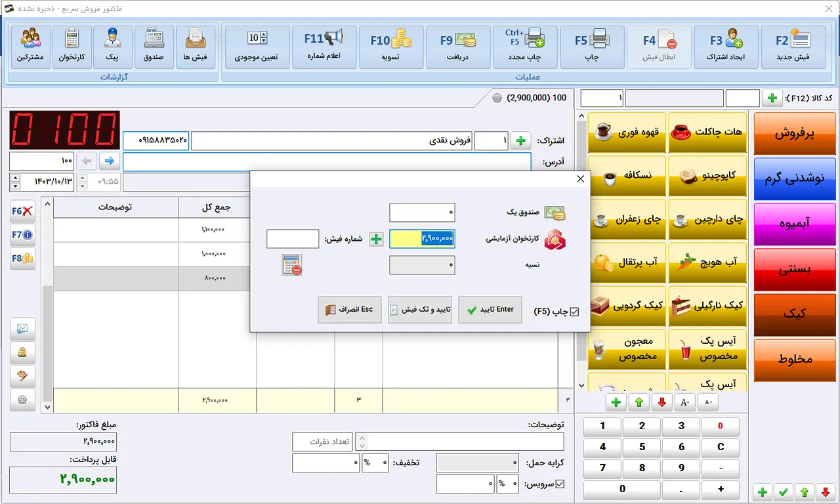
Task: Select the mixed (مخلوط) category
Action: coord(795,360)
